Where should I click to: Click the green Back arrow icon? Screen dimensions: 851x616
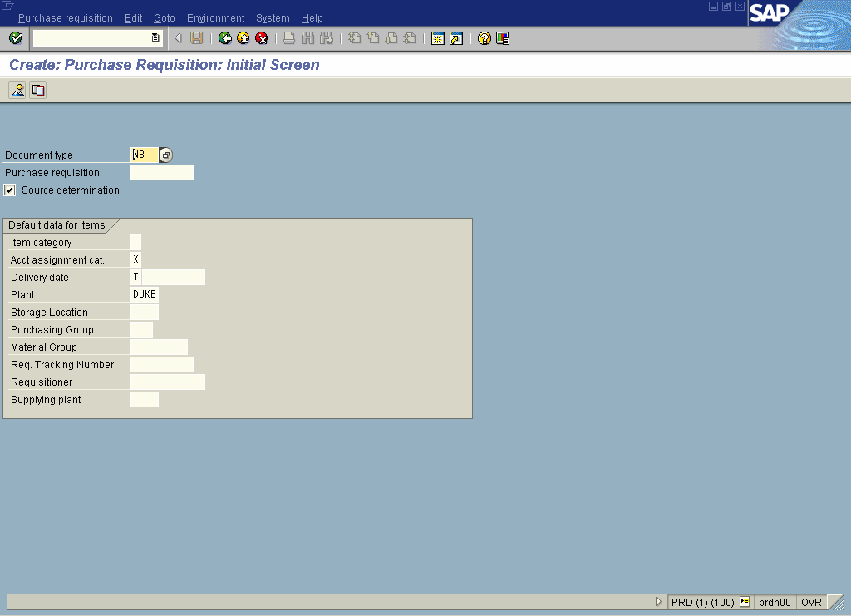tap(224, 38)
